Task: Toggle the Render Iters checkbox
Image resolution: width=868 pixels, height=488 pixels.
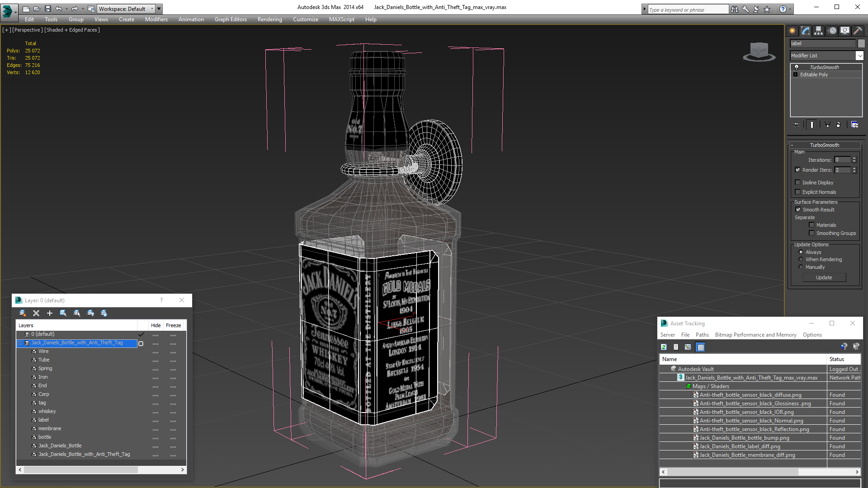Action: pos(798,170)
